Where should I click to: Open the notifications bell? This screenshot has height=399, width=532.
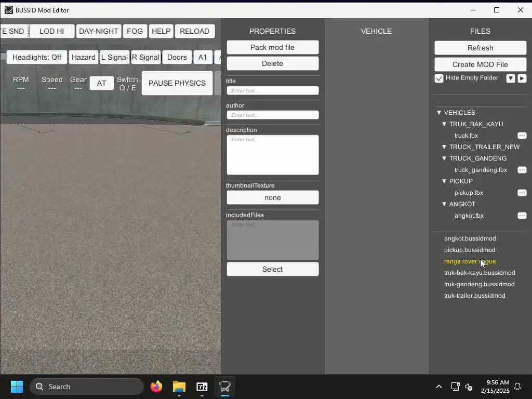point(517,387)
